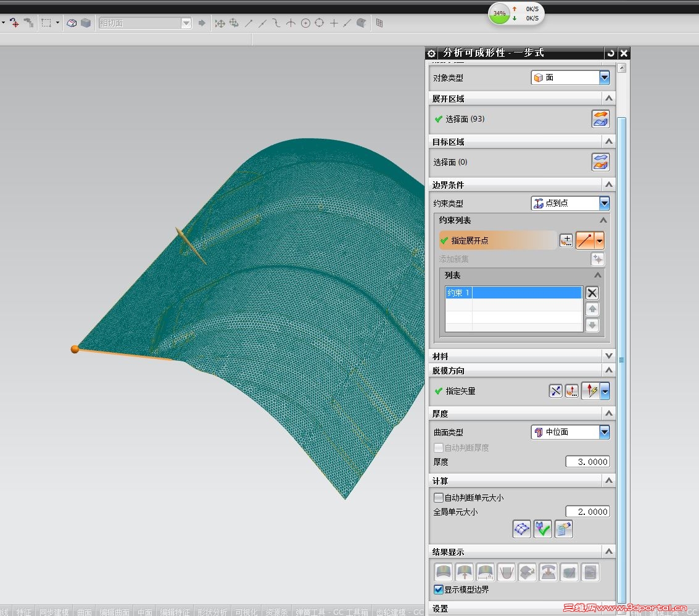This screenshot has width=699, height=616.
Task: Move constraint up with the arrow icon
Action: click(592, 309)
